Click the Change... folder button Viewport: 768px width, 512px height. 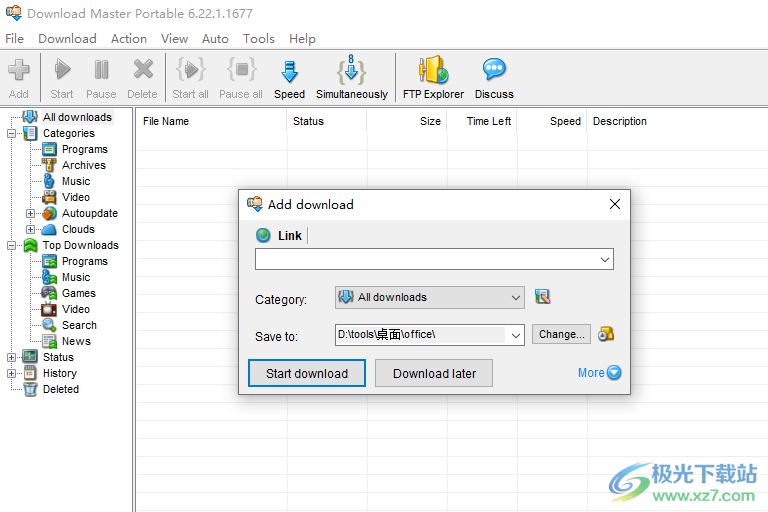561,334
